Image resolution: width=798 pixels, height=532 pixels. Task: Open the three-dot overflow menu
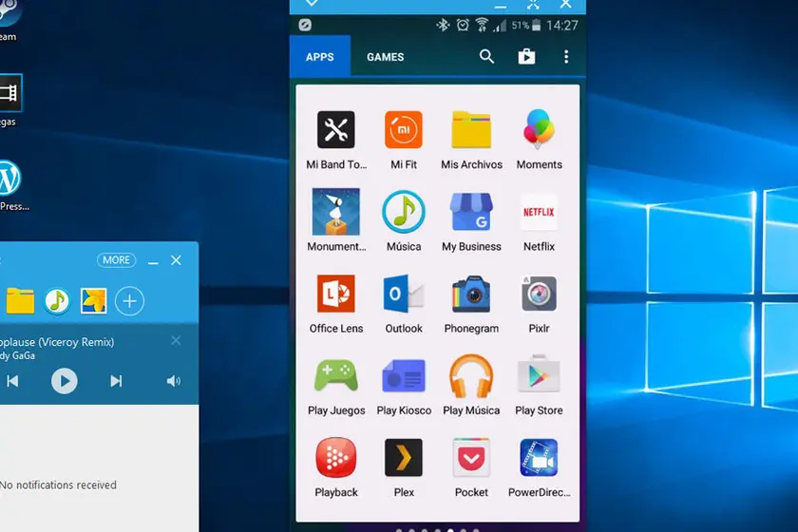(566, 56)
